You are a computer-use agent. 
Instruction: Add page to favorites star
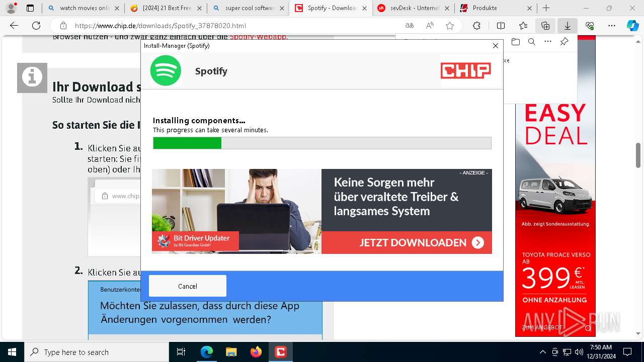tap(450, 26)
